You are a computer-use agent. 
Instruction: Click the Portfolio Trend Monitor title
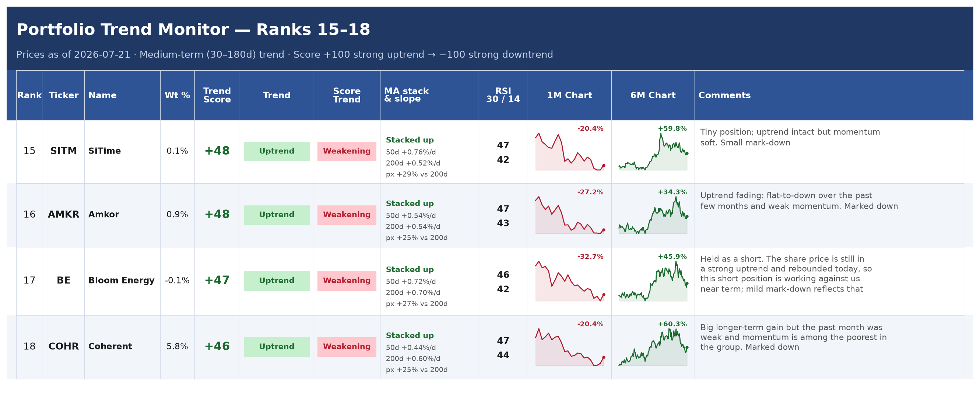(193, 29)
